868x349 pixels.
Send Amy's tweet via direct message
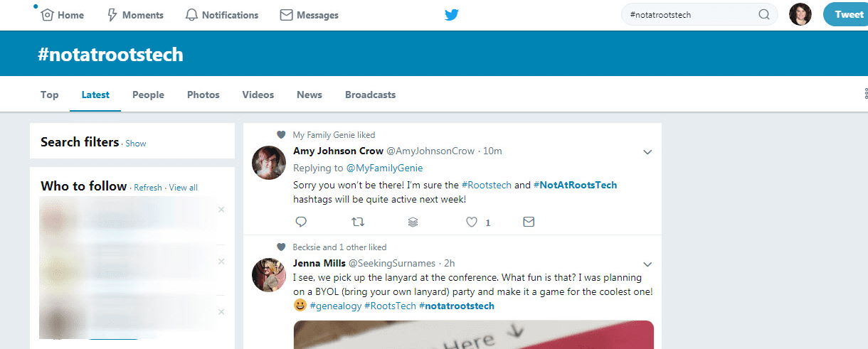[x=529, y=222]
